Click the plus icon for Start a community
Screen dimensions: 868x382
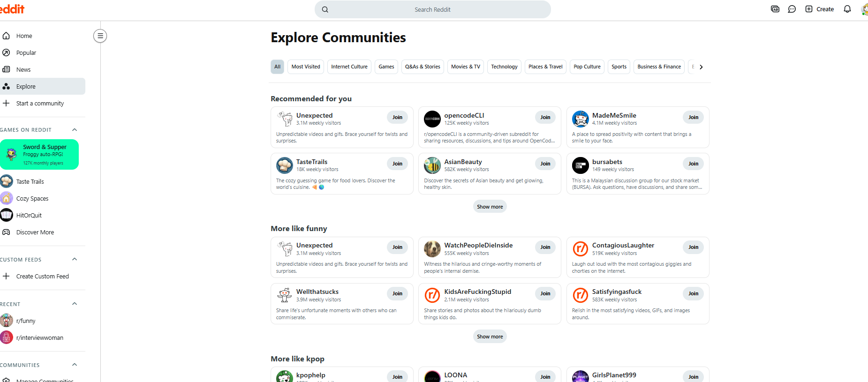6,103
